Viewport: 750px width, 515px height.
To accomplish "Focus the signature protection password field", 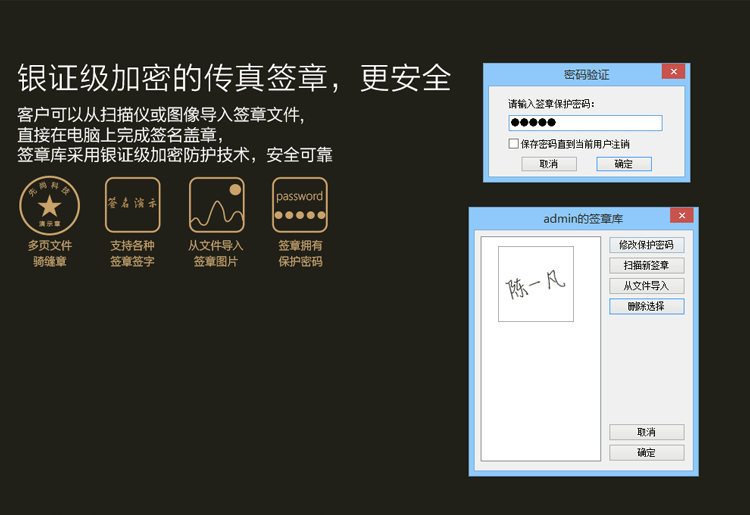I will 585,123.
